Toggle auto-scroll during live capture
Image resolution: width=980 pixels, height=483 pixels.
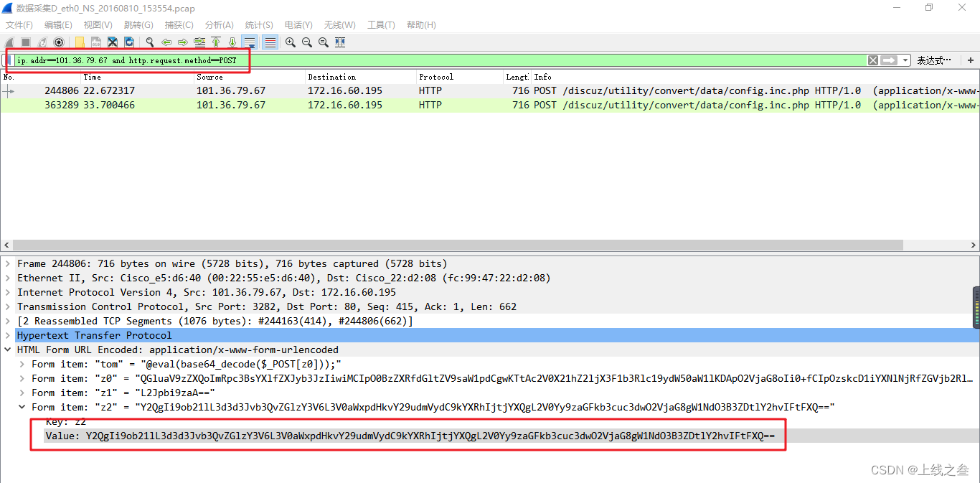pyautogui.click(x=250, y=42)
